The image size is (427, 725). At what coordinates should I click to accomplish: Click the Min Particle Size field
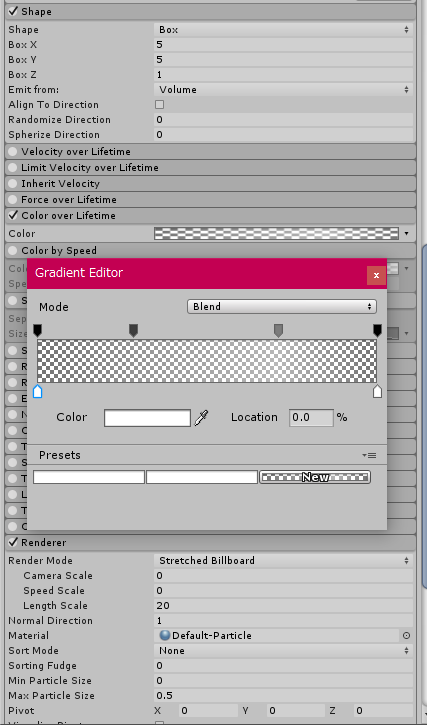[283, 681]
